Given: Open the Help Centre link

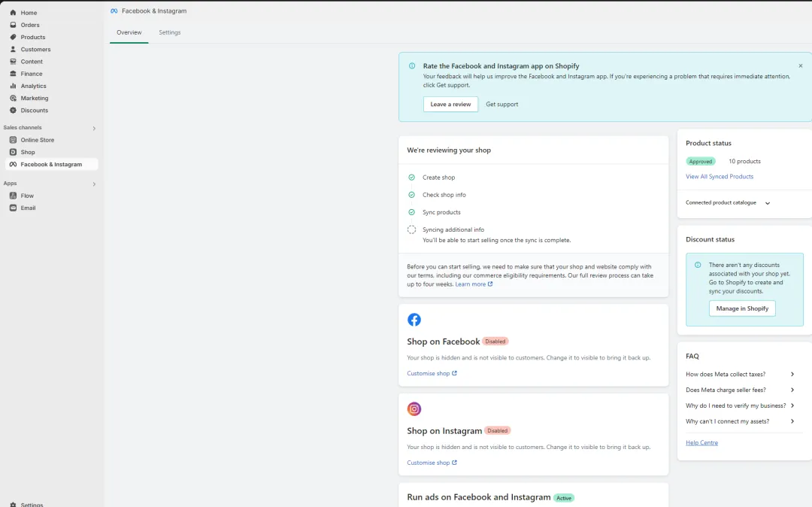Looking at the screenshot, I should tap(701, 443).
